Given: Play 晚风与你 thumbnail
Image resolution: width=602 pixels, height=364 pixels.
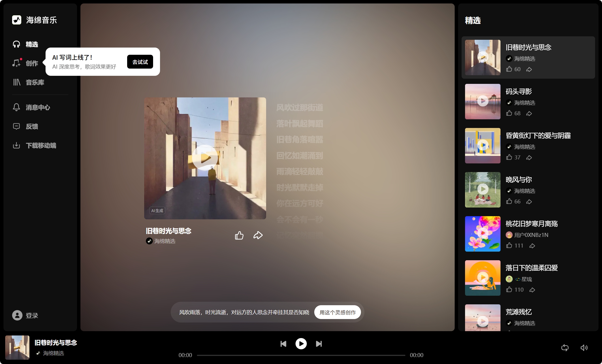Looking at the screenshot, I should (483, 190).
